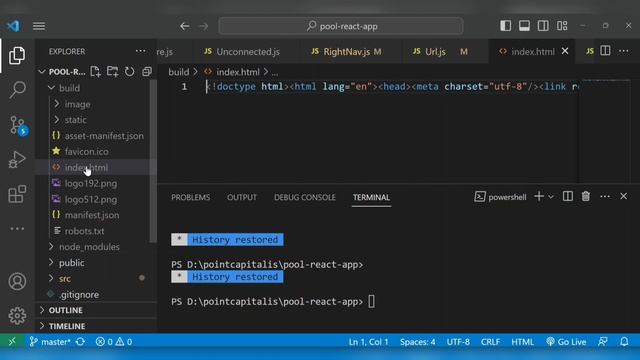Open Explorer views and more actions menu
Screen dimensions: 640x360
[140, 51]
